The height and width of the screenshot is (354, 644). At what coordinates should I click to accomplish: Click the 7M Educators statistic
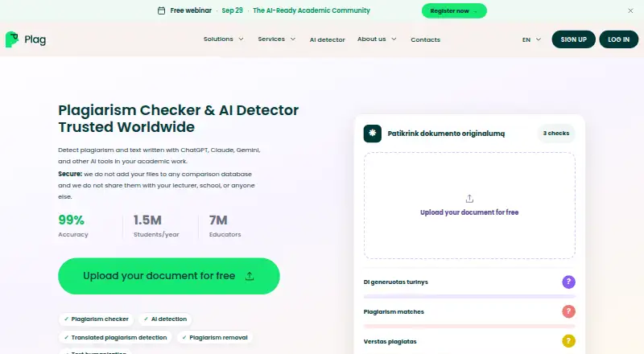(225, 226)
